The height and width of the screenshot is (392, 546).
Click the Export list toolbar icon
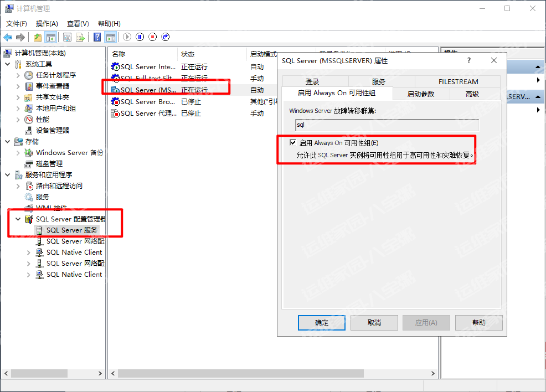point(80,37)
